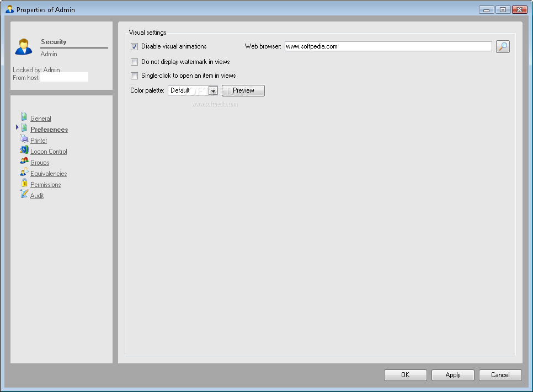The height and width of the screenshot is (392, 533).
Task: Enable Do not display watermark in views
Action: point(134,62)
